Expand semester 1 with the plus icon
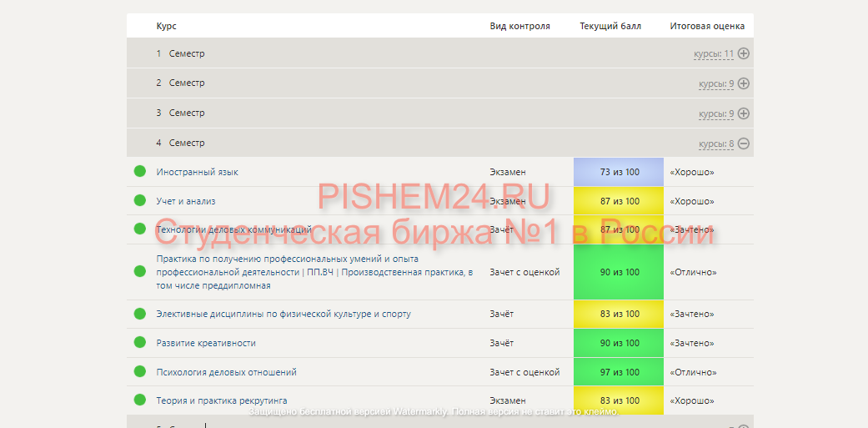868x428 pixels. [744, 53]
